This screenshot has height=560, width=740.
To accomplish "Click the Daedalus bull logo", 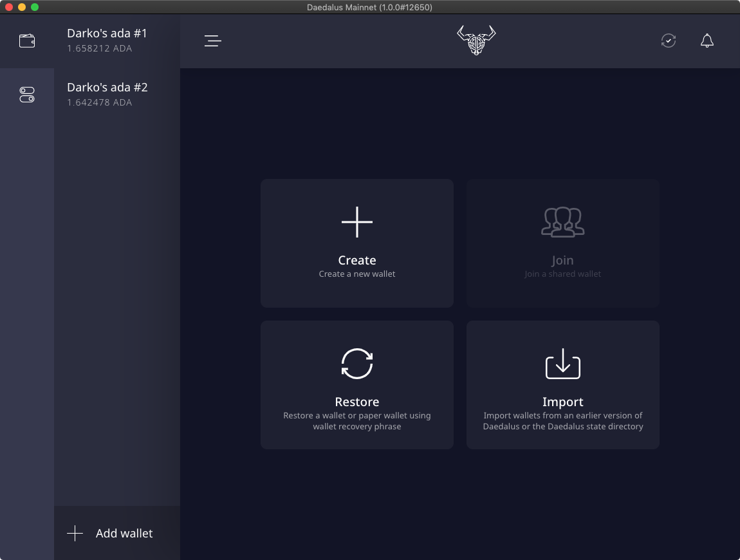I will [x=476, y=40].
